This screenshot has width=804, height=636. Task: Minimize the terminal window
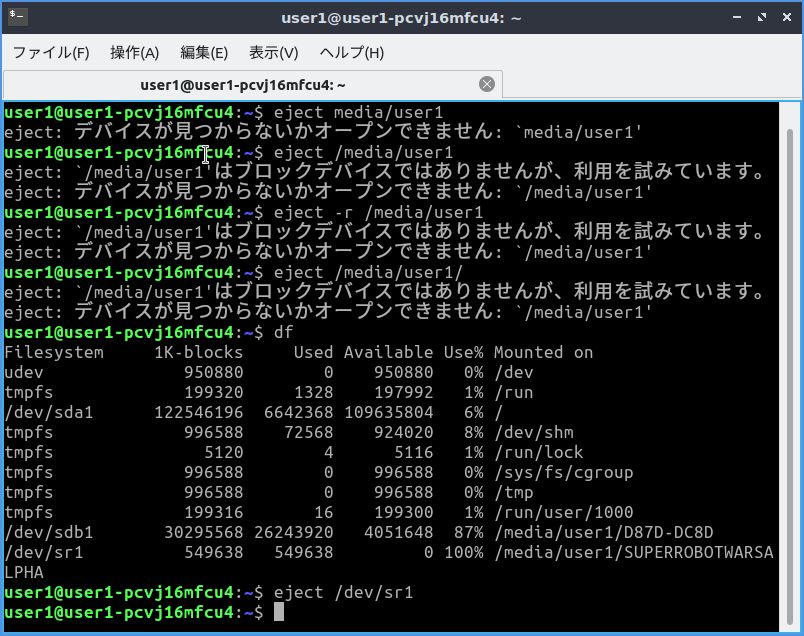pyautogui.click(x=737, y=17)
